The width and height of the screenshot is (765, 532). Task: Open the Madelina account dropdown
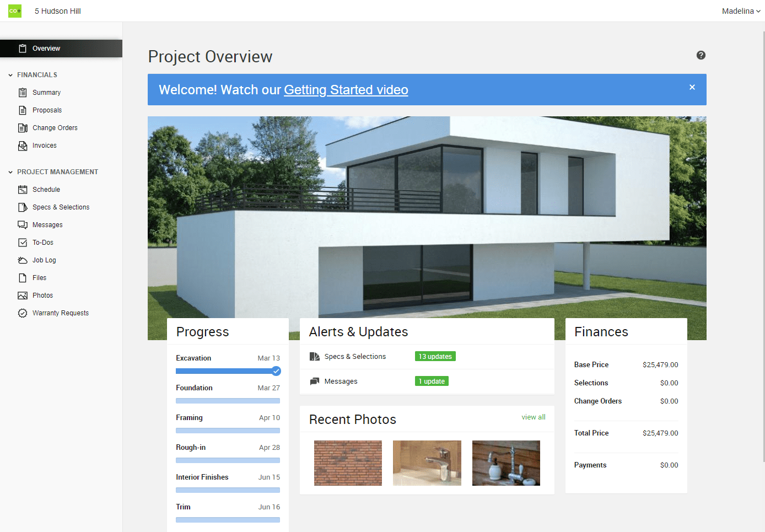[741, 10]
